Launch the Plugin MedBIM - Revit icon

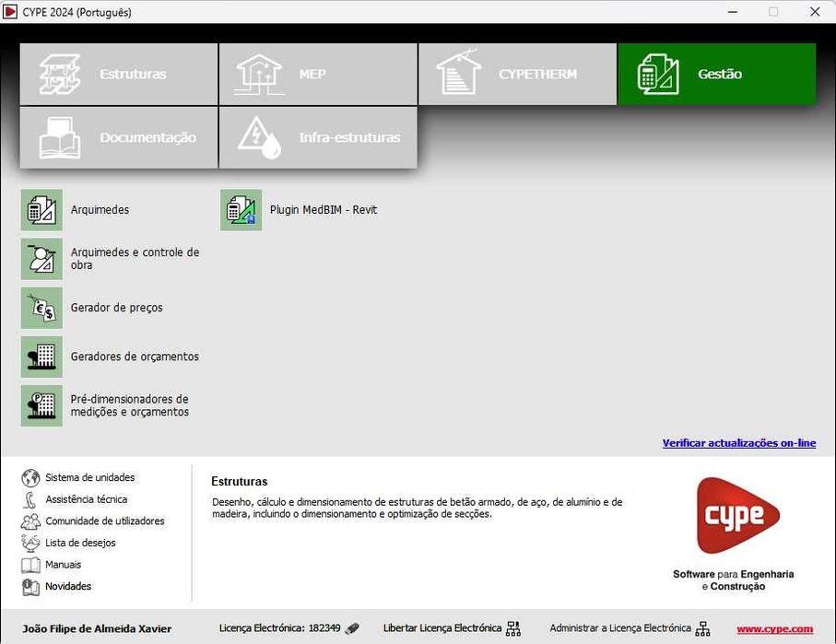(x=241, y=210)
